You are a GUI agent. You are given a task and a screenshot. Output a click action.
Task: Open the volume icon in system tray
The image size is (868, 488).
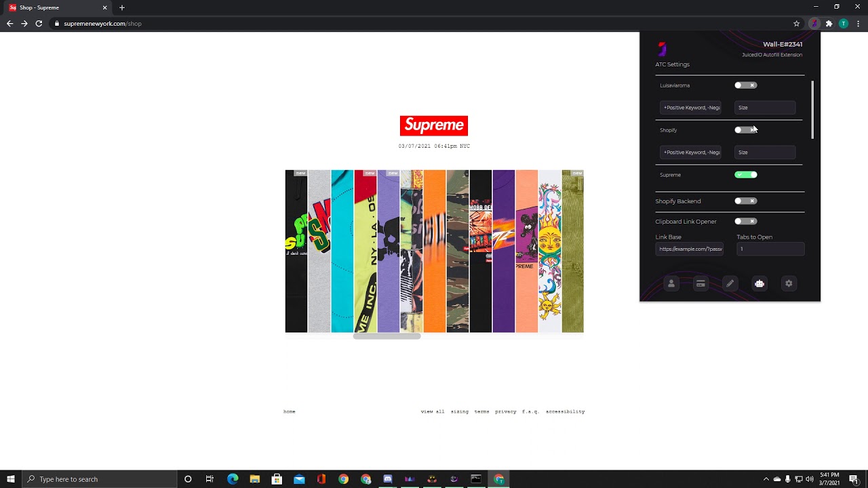click(810, 479)
